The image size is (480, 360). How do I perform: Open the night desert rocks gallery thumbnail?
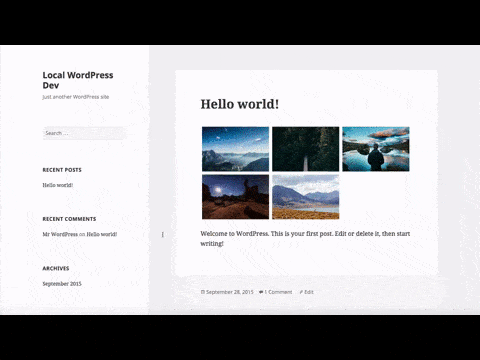tap(235, 197)
